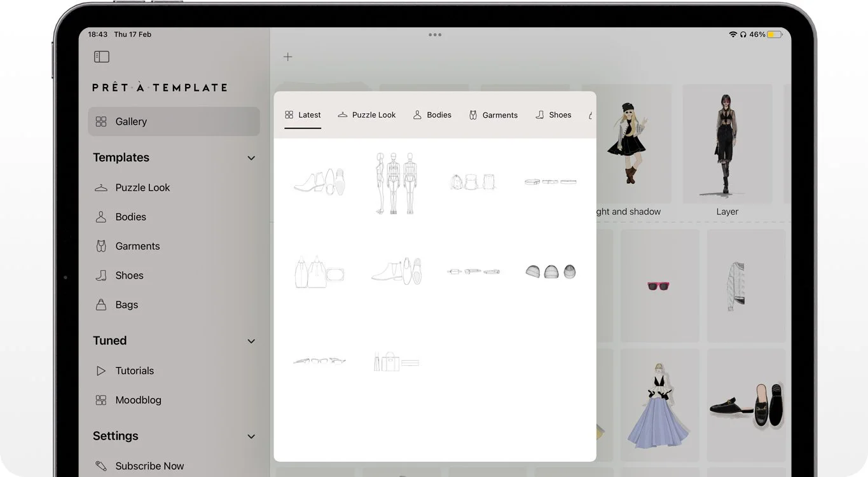Click the Puzzle Look hanger icon in sidebar
The image size is (868, 477).
coord(100,188)
